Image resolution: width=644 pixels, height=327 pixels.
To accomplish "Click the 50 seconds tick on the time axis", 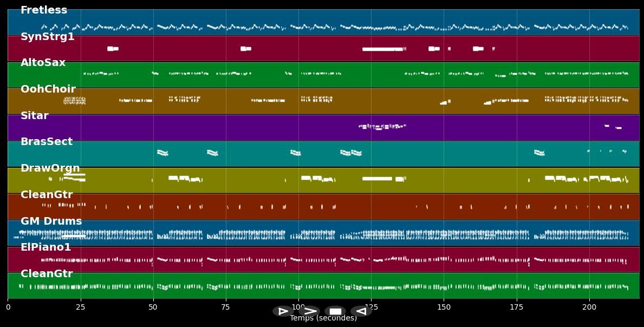I will pos(153,307).
